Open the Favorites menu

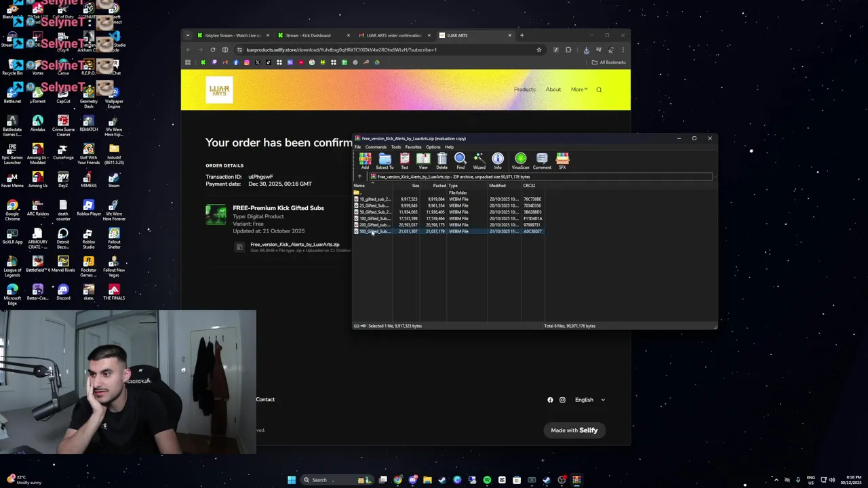pos(414,147)
